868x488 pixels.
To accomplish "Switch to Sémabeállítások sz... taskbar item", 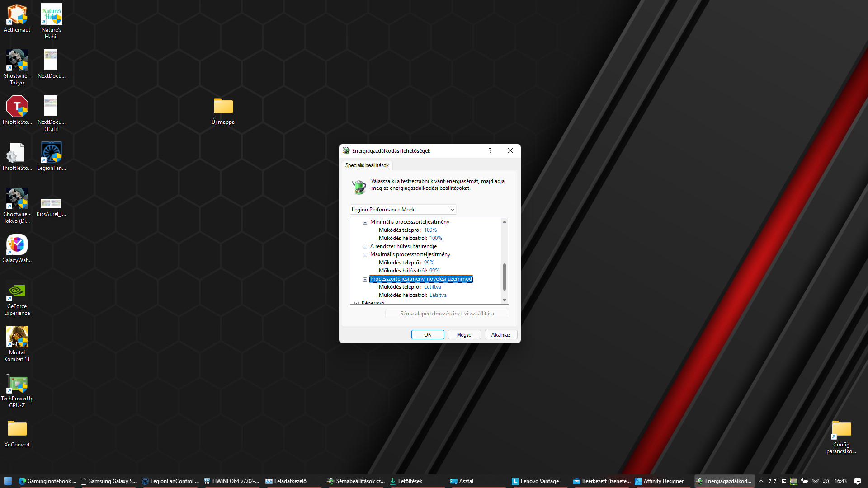I will click(356, 481).
